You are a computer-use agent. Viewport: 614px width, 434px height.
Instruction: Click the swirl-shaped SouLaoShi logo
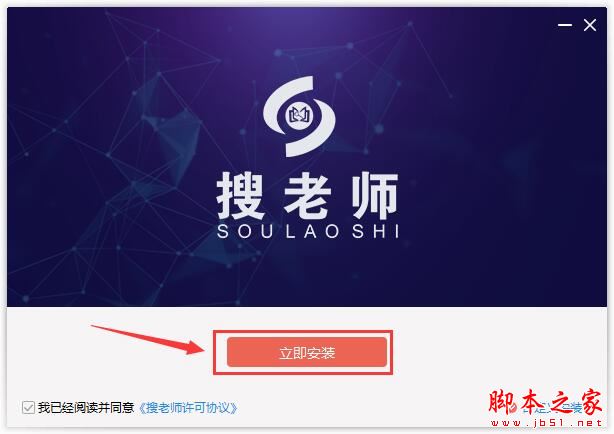tap(299, 116)
